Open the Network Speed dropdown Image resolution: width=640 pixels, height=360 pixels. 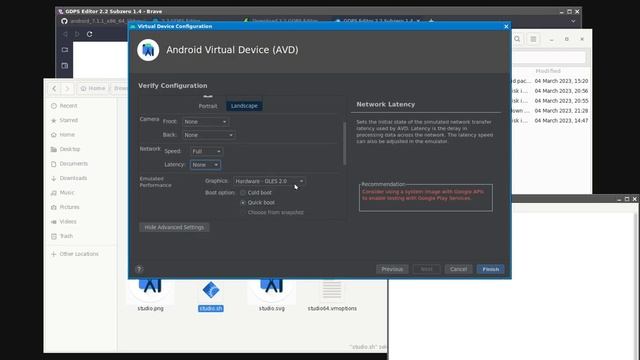[x=206, y=151]
